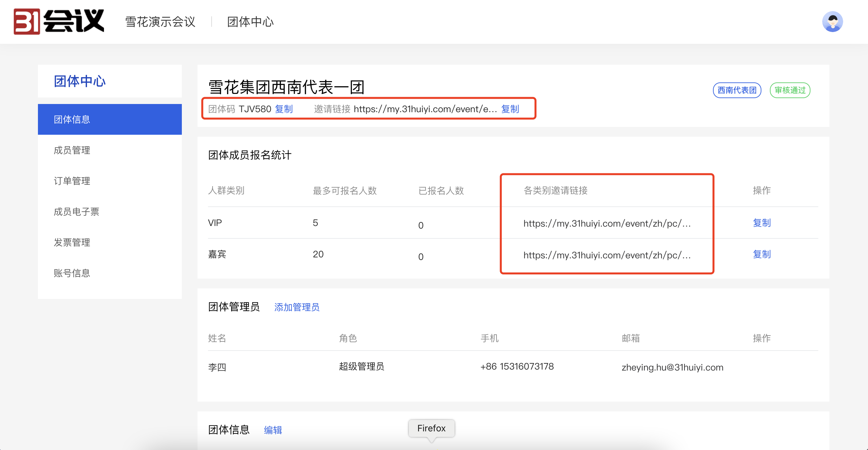Click the 团体成员报名统计 heading
Screen dimensions: 868x450
[x=250, y=155]
